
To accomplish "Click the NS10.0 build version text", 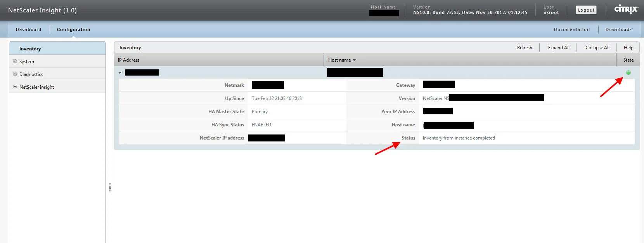I will coord(470,12).
